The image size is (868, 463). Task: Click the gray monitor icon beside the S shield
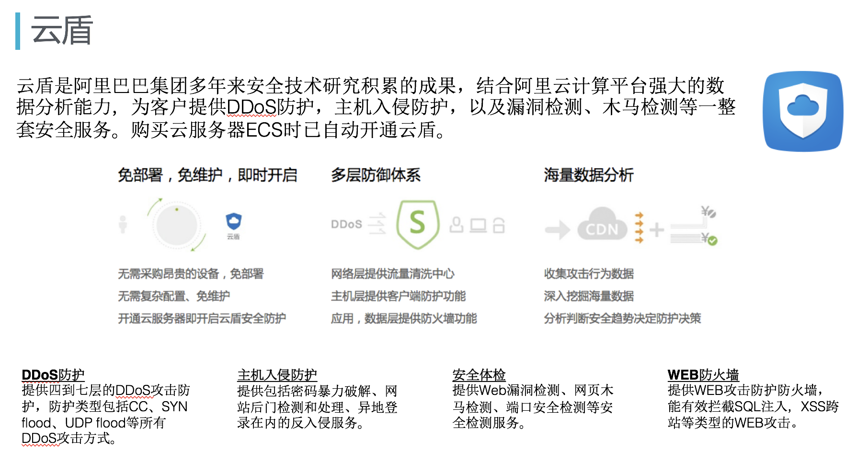click(x=478, y=225)
